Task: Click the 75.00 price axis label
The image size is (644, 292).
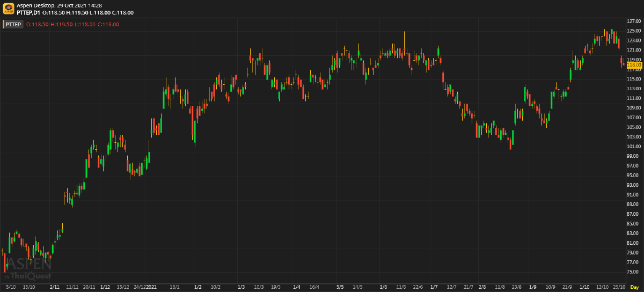Action: pyautogui.click(x=634, y=272)
